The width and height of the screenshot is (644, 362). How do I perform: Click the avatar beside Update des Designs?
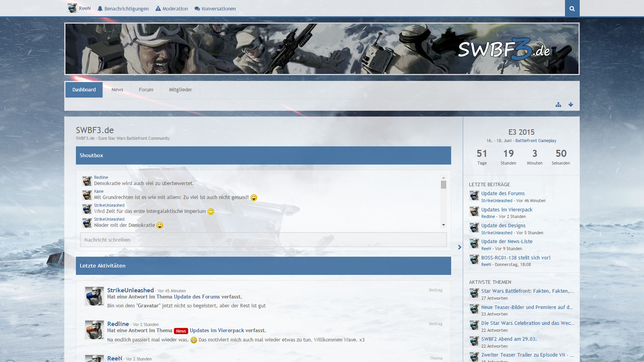click(x=474, y=228)
